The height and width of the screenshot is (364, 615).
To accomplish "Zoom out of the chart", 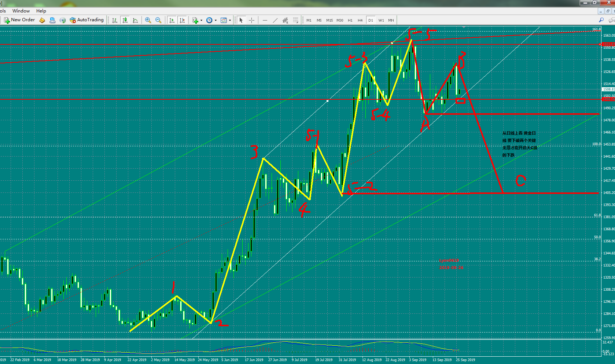I will 158,20.
